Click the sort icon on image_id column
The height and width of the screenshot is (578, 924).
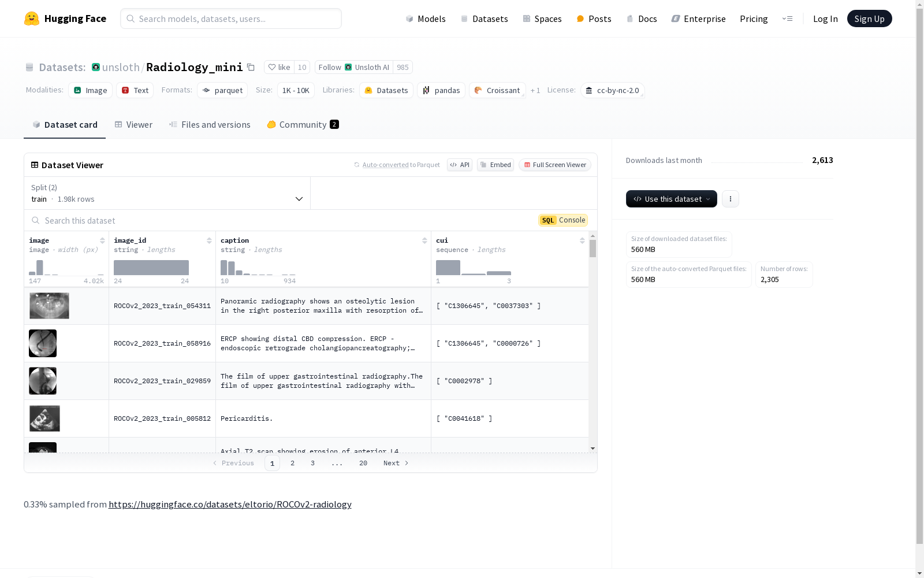209,240
